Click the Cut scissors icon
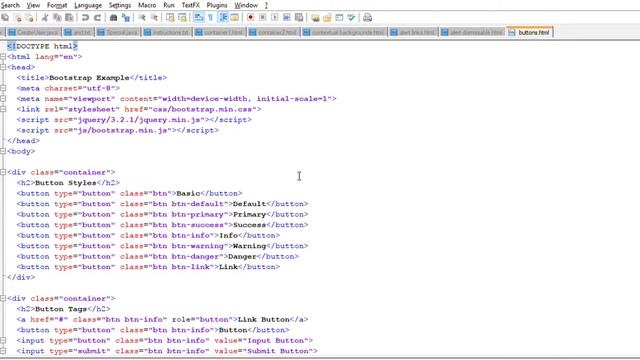Viewport: 640px width, 360px height. pyautogui.click(x=45, y=18)
